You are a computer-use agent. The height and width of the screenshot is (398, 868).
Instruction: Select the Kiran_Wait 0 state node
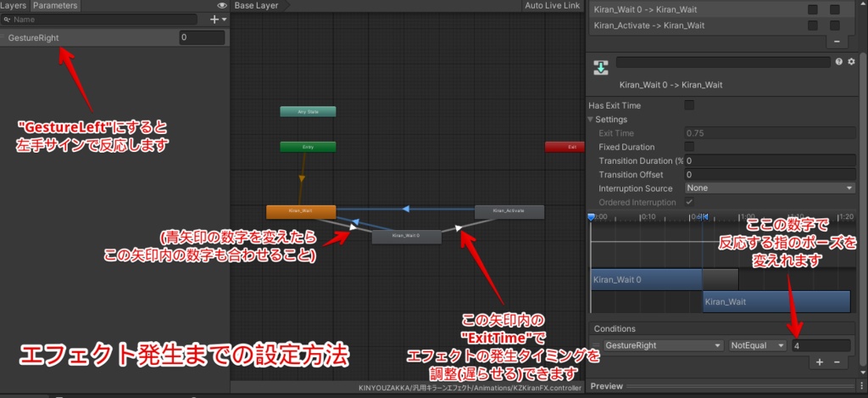(x=406, y=237)
